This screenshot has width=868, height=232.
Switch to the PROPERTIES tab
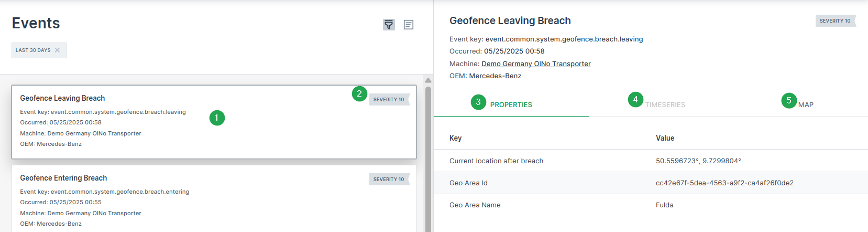(x=511, y=105)
